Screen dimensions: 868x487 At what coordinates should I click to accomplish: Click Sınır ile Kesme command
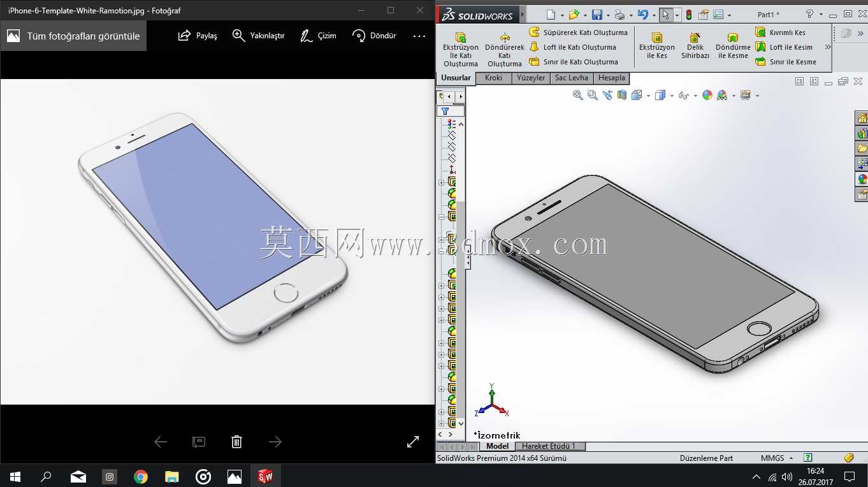click(786, 62)
